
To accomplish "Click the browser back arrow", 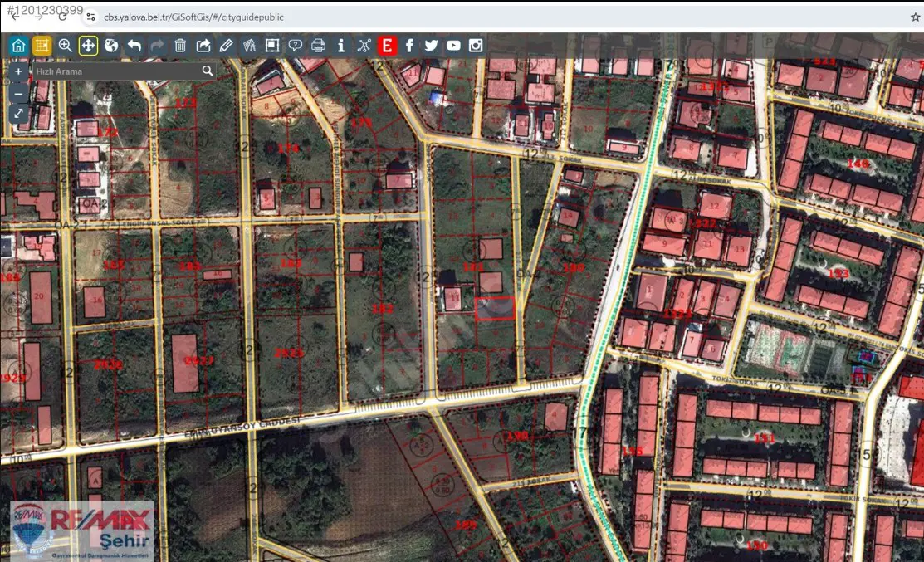I will [x=15, y=17].
